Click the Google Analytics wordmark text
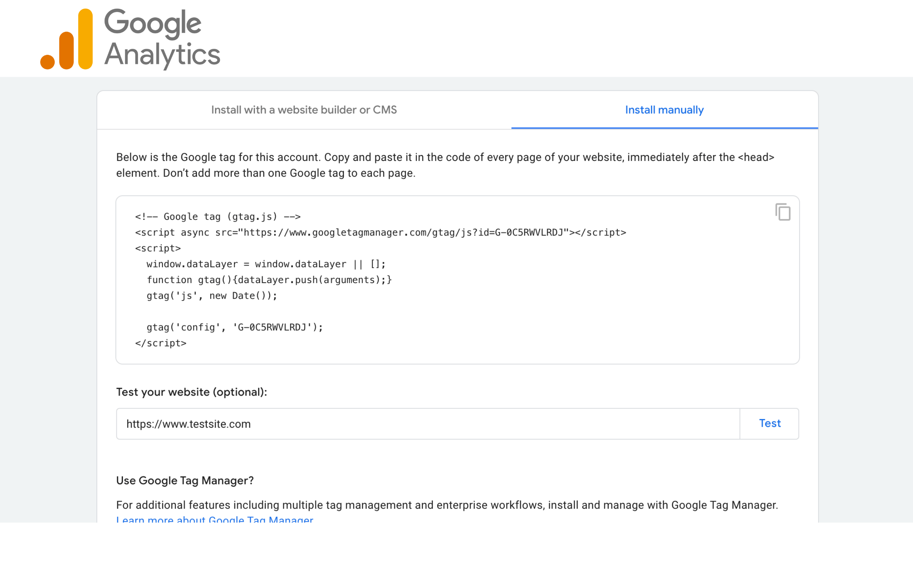 pyautogui.click(x=162, y=39)
